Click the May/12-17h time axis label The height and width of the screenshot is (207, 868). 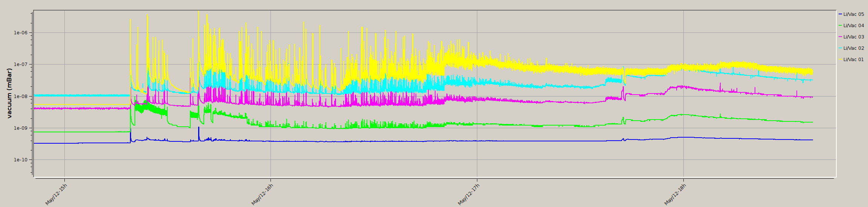pos(469,195)
